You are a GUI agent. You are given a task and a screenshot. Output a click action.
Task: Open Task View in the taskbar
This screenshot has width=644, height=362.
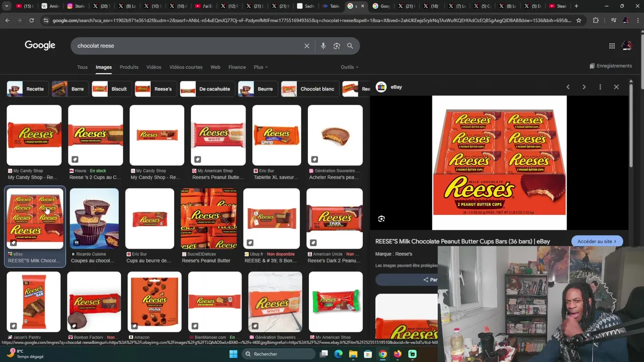click(324, 354)
